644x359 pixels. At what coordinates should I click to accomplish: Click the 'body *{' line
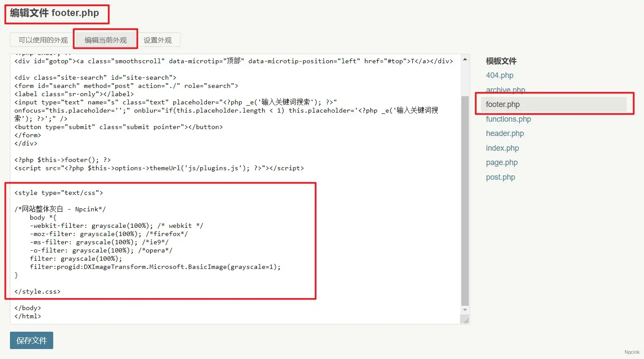43,217
